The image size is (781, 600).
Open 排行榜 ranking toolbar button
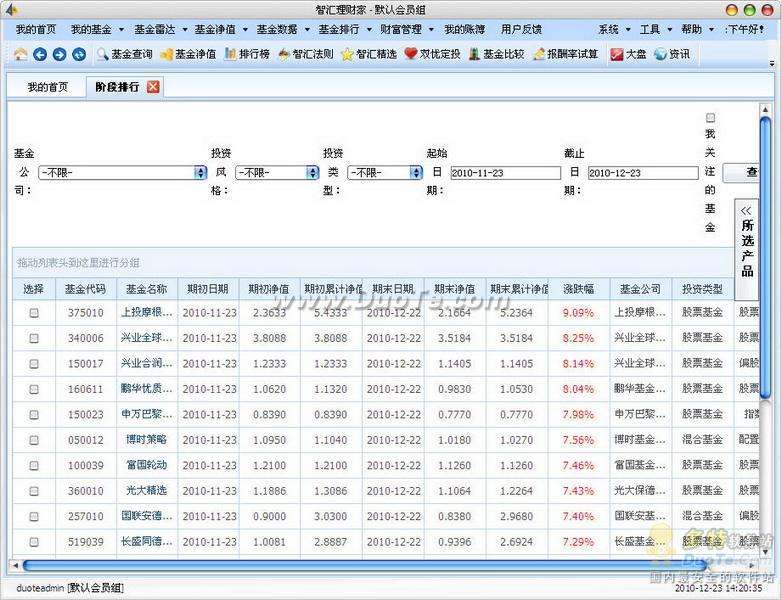point(247,54)
